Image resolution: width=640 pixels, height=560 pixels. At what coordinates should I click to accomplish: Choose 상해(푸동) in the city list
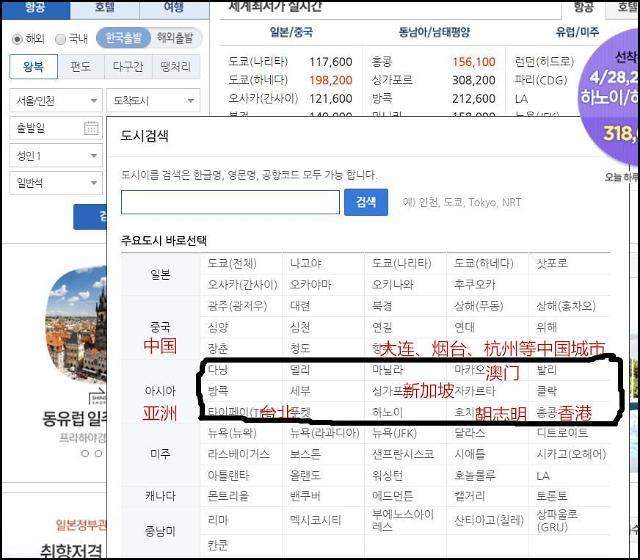(x=479, y=306)
